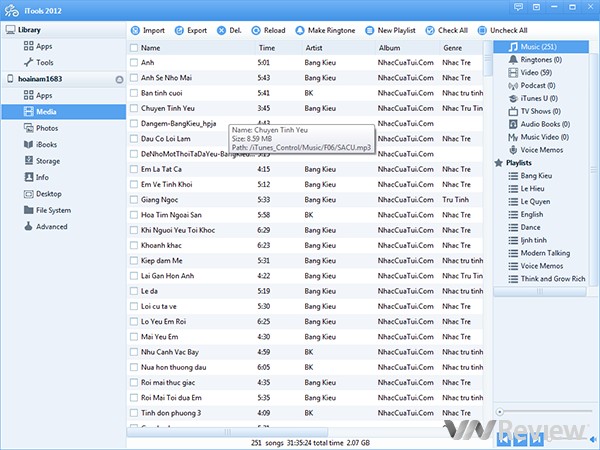Open the Think and Grow Rich playlist
The image size is (600, 450).
tap(547, 279)
